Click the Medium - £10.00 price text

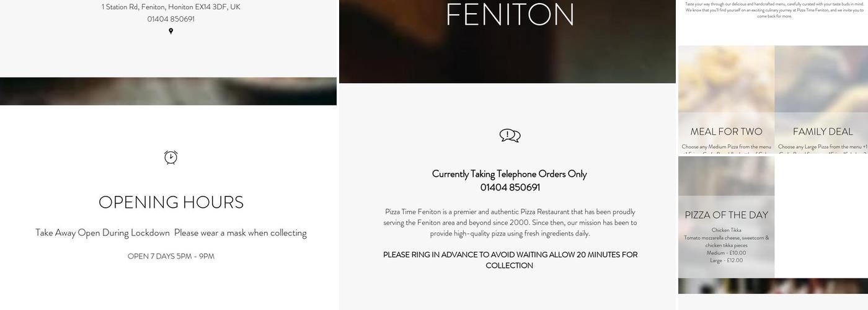point(726,253)
